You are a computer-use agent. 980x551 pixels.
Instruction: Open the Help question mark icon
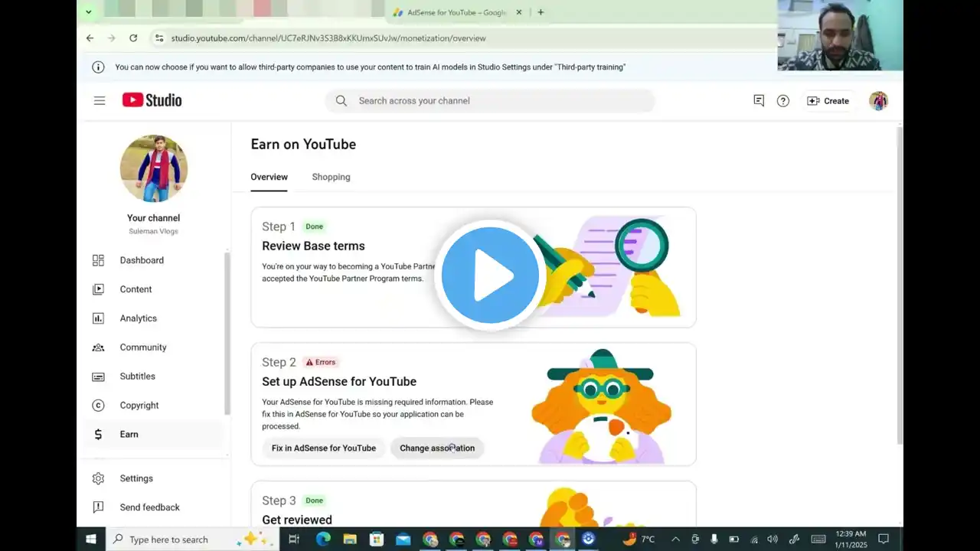point(783,101)
